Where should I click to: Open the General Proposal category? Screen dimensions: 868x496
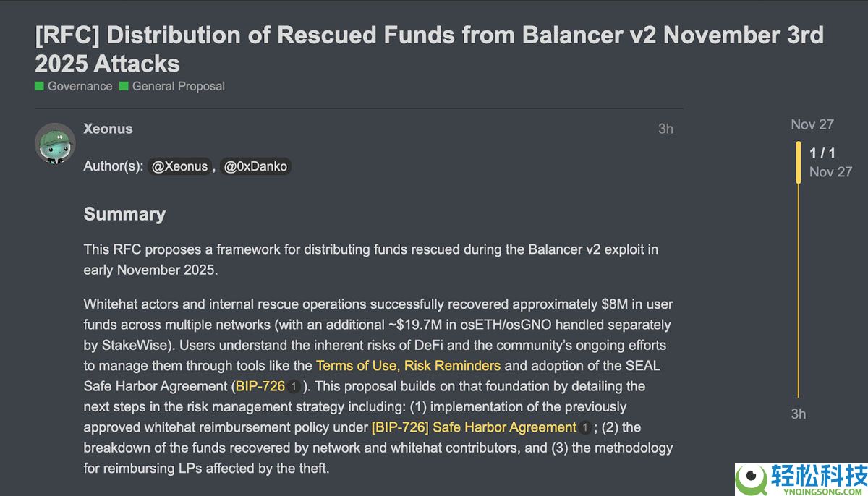(x=178, y=86)
